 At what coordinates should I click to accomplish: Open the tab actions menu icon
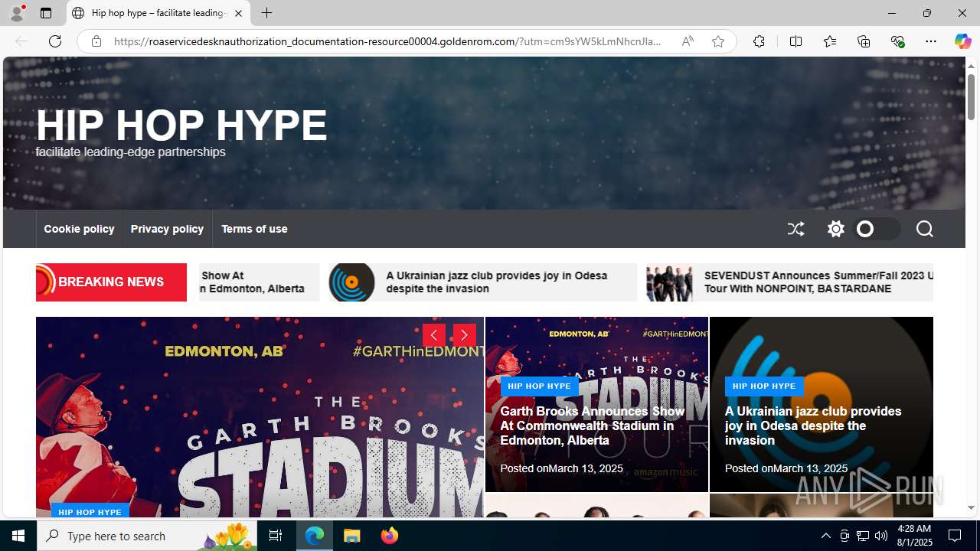[46, 13]
